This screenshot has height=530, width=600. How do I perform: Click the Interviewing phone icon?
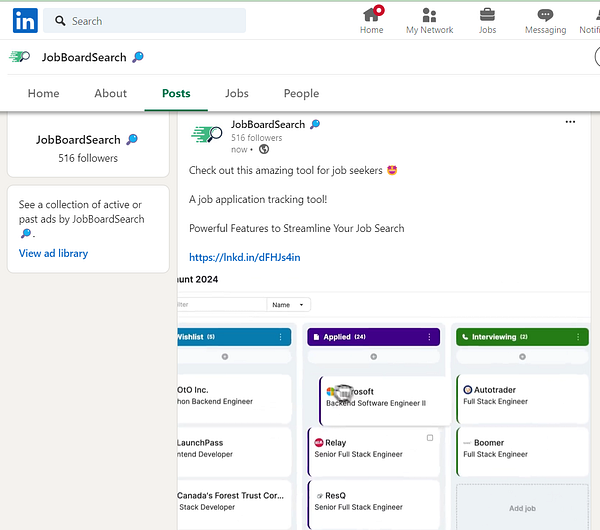click(465, 337)
